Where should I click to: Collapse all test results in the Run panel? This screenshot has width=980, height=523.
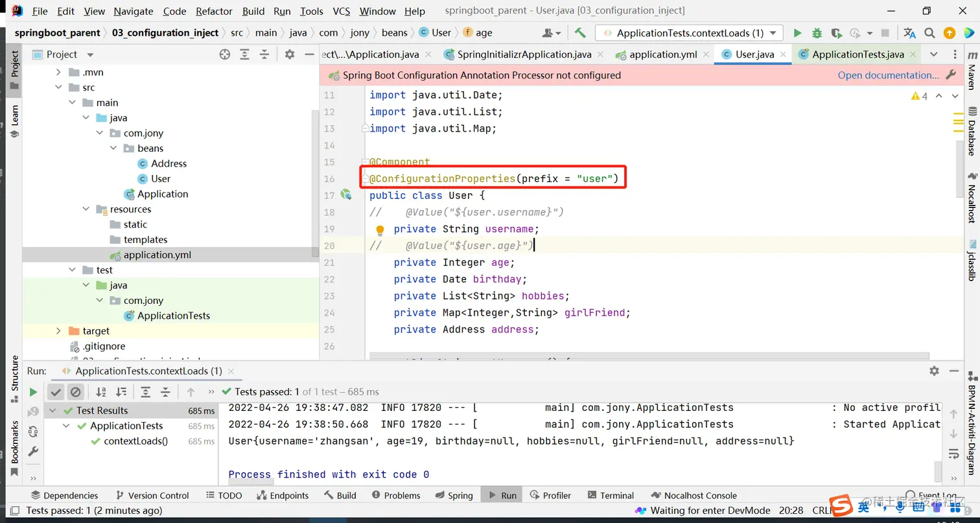pyautogui.click(x=165, y=392)
